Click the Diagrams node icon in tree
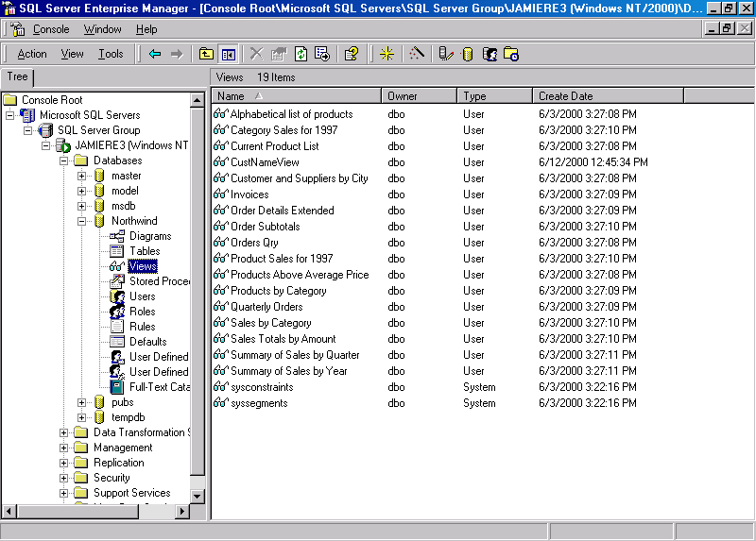 tap(116, 236)
